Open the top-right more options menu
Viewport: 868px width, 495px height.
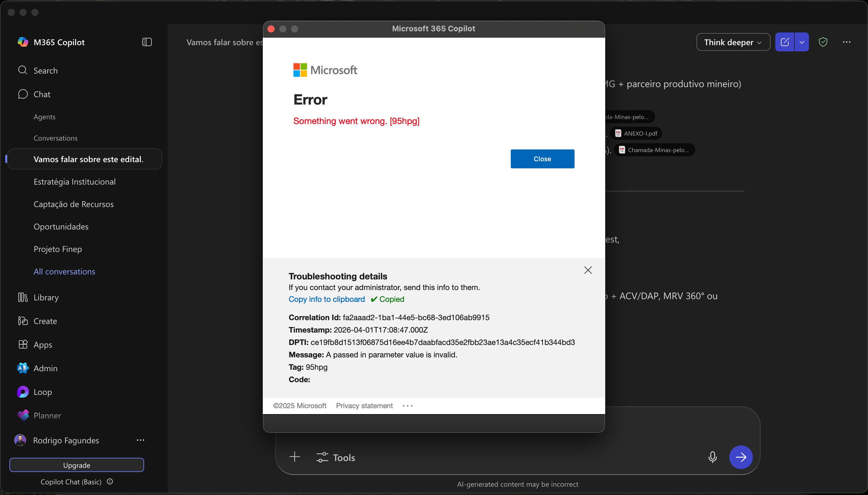point(847,42)
